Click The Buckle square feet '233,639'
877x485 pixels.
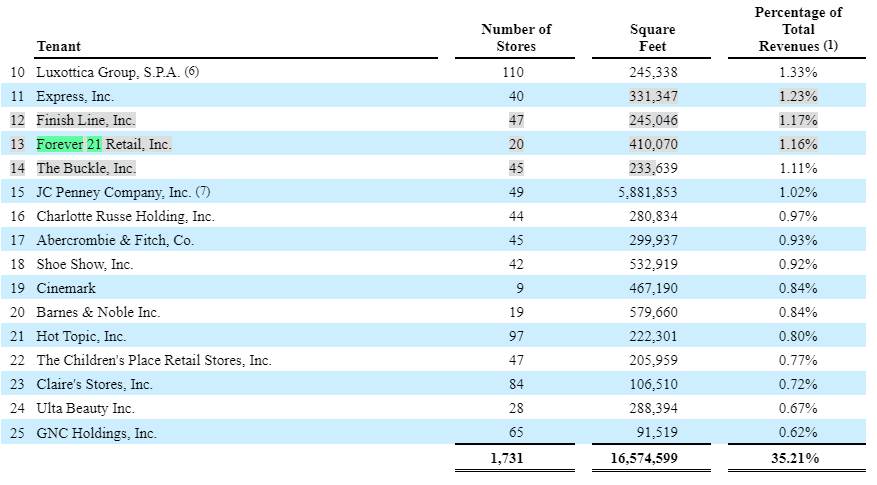point(653,169)
